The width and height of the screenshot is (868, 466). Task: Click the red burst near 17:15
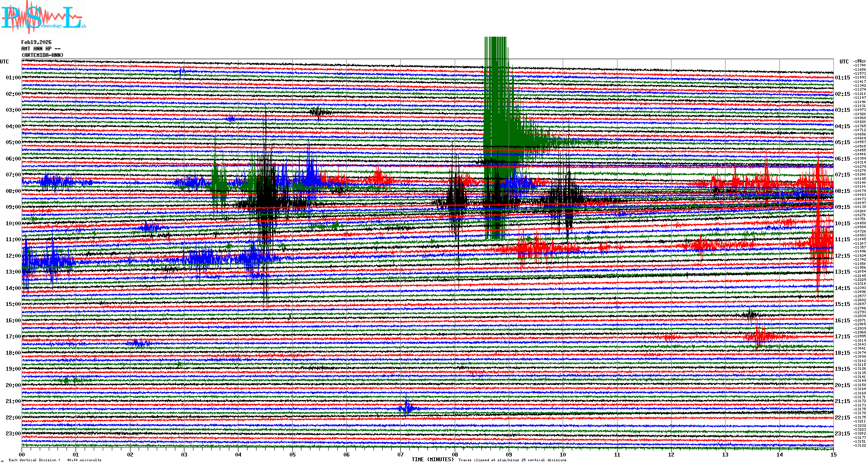[760, 336]
